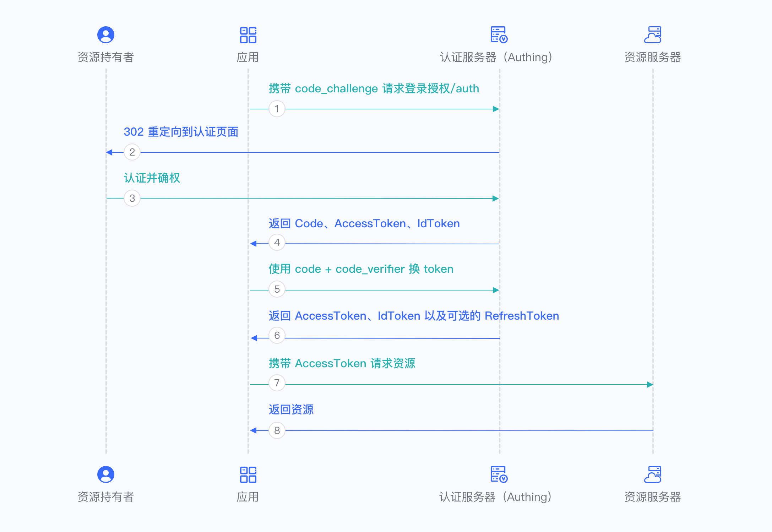The height and width of the screenshot is (532, 772).
Task: Click the RefreshToken return message label
Action: coord(414,316)
